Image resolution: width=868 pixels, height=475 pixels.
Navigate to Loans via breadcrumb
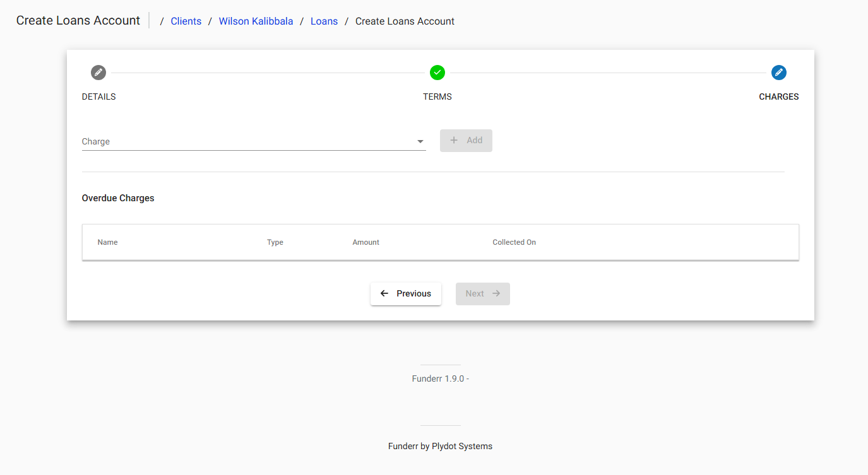pos(324,21)
